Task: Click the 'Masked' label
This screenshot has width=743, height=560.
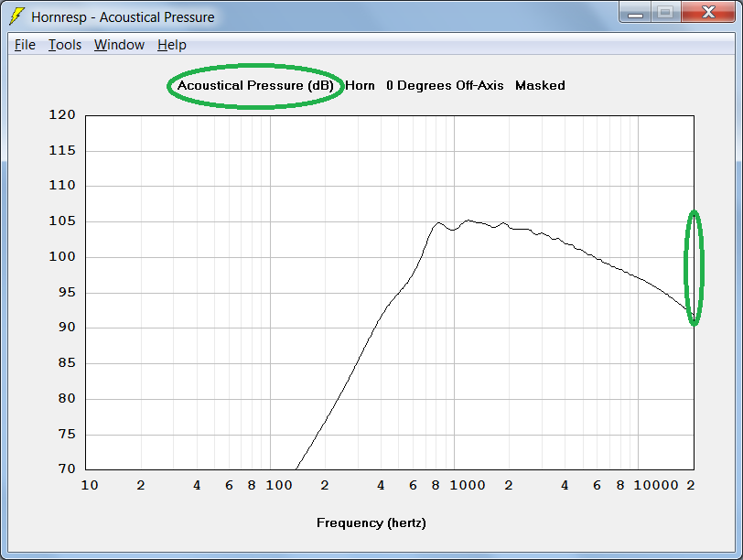Action: pyautogui.click(x=540, y=86)
